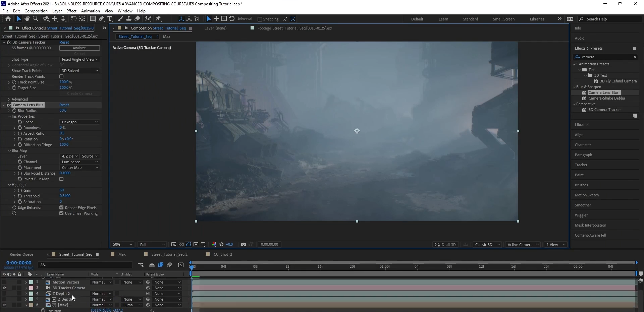Take a snapshot with the camera icon
Screen dimensions: 644x312
(244, 245)
